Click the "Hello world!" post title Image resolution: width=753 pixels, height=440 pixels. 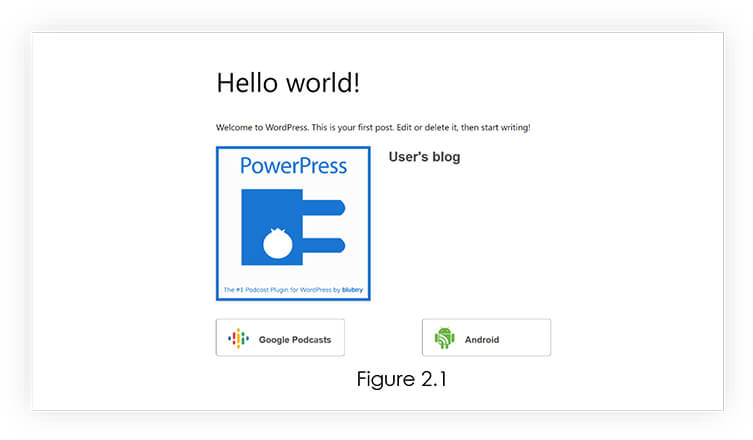pos(288,83)
